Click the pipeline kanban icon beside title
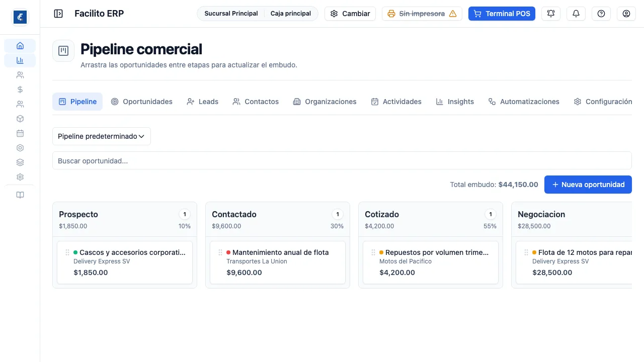This screenshot has width=644, height=362. tap(63, 51)
